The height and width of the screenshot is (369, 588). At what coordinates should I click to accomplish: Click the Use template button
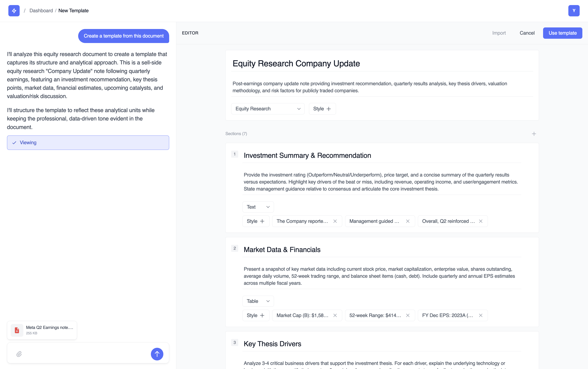tap(562, 33)
